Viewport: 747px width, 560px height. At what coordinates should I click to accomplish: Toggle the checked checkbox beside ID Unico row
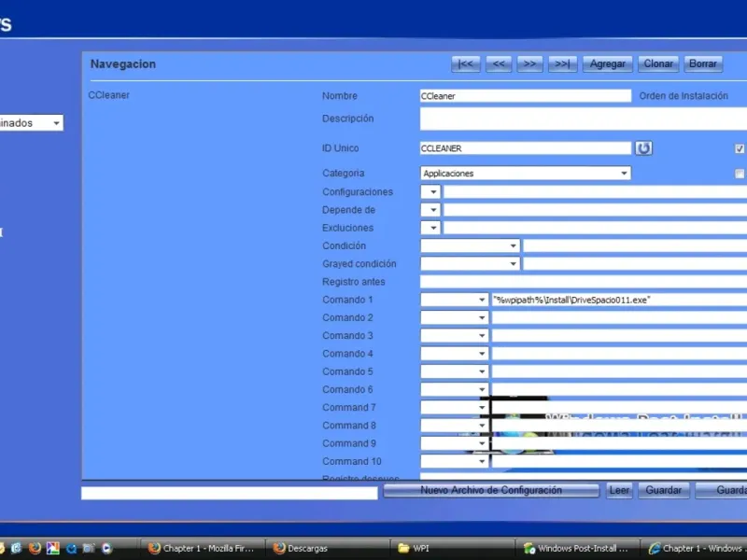tap(740, 148)
